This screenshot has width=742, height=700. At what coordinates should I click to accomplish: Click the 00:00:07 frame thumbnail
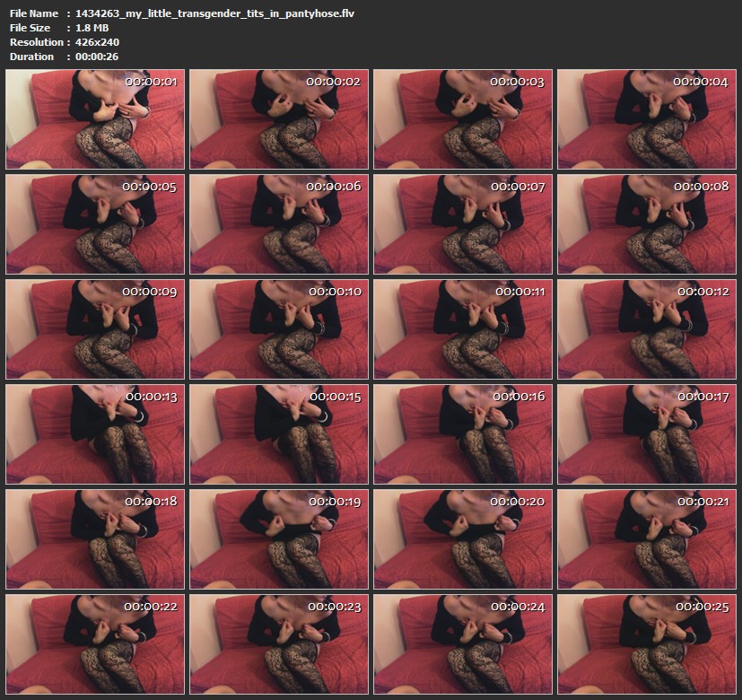462,223
